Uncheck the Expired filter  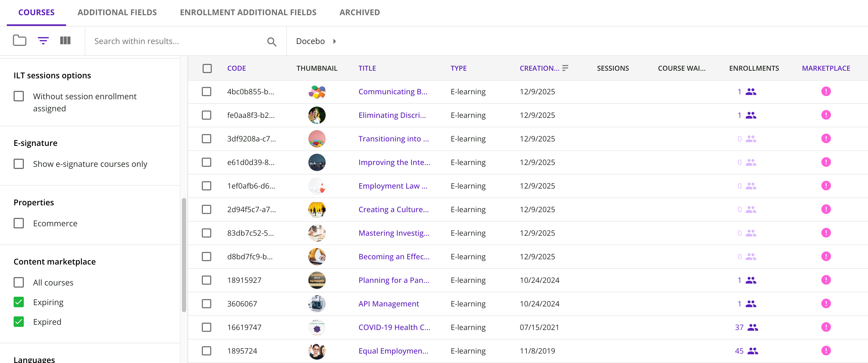19,322
